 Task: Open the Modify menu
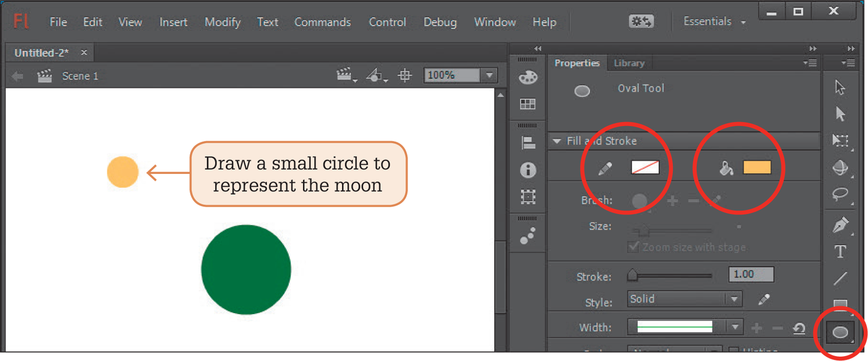pyautogui.click(x=223, y=22)
